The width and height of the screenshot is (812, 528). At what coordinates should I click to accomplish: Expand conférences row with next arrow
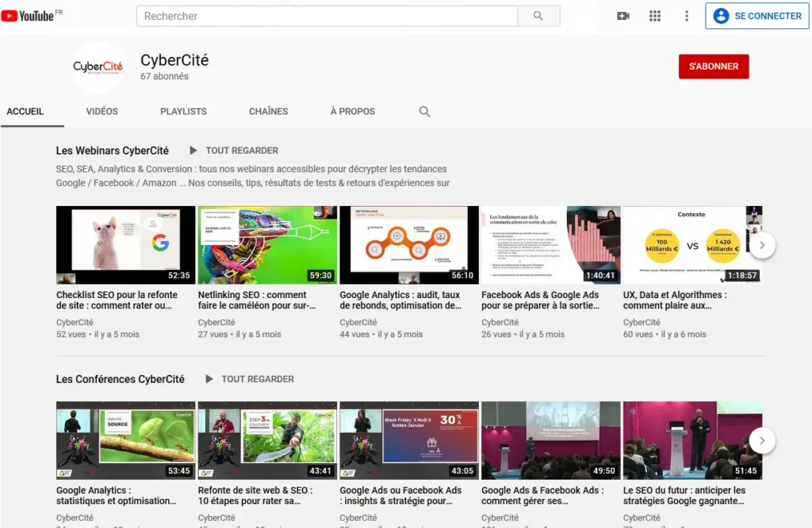[x=762, y=441]
